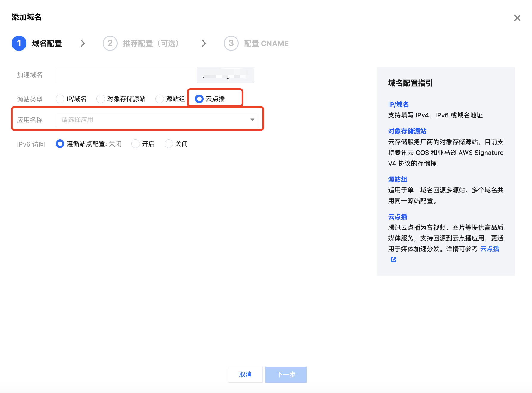
Task: Click into the 加速域名 input field
Action: [126, 75]
